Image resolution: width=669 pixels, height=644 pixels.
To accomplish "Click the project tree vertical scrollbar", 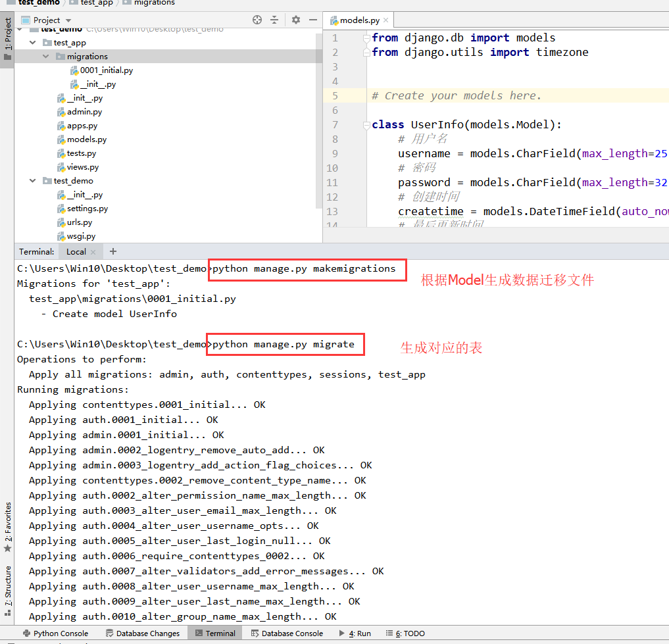I will tap(318, 120).
